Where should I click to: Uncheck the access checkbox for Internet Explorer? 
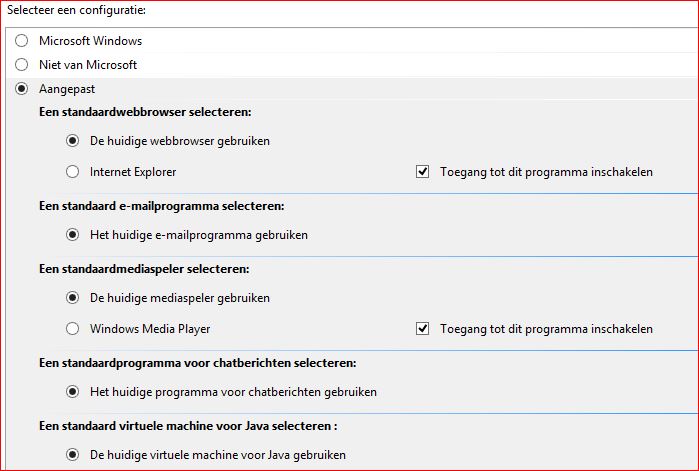(x=423, y=172)
